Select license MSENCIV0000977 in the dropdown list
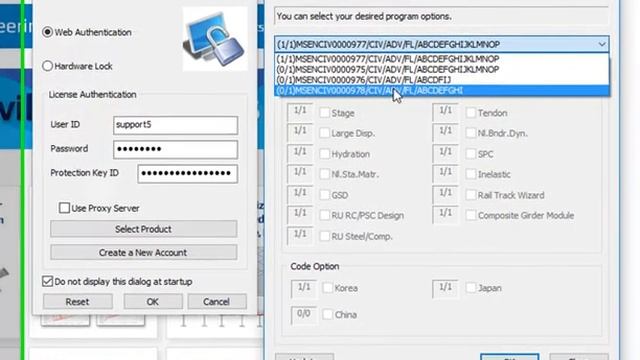Viewport: 640px width, 360px height. tap(442, 59)
